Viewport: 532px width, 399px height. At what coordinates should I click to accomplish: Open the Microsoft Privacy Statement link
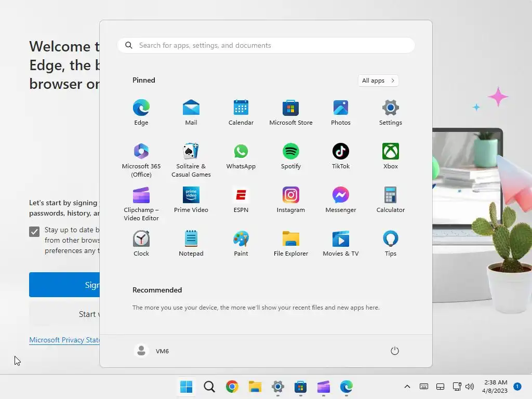64,340
